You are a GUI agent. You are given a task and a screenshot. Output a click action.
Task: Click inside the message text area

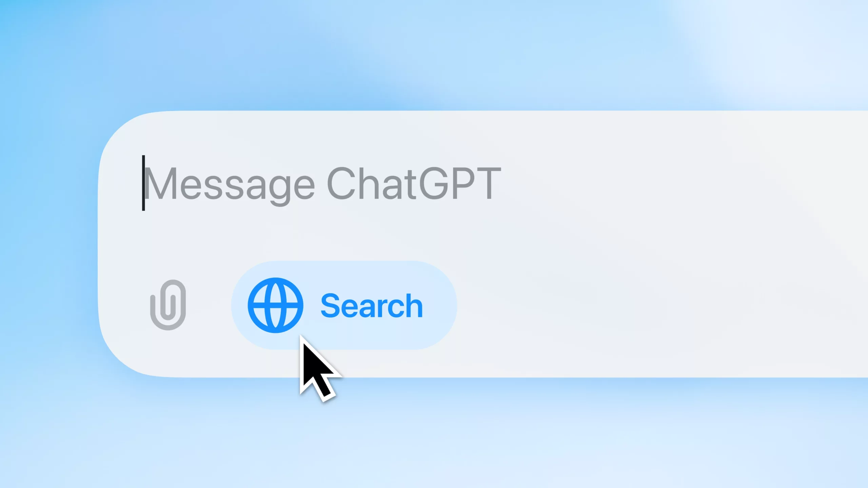click(x=322, y=184)
